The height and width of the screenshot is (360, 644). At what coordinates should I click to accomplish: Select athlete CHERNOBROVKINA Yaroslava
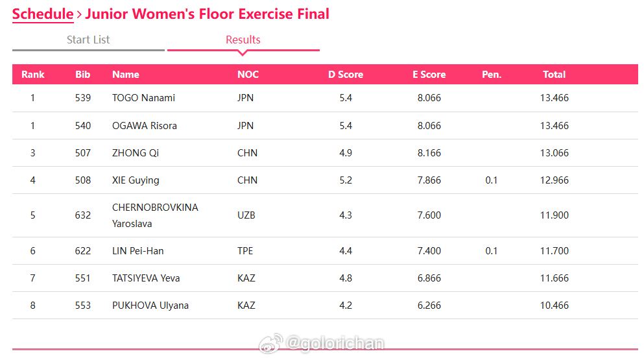(x=155, y=215)
